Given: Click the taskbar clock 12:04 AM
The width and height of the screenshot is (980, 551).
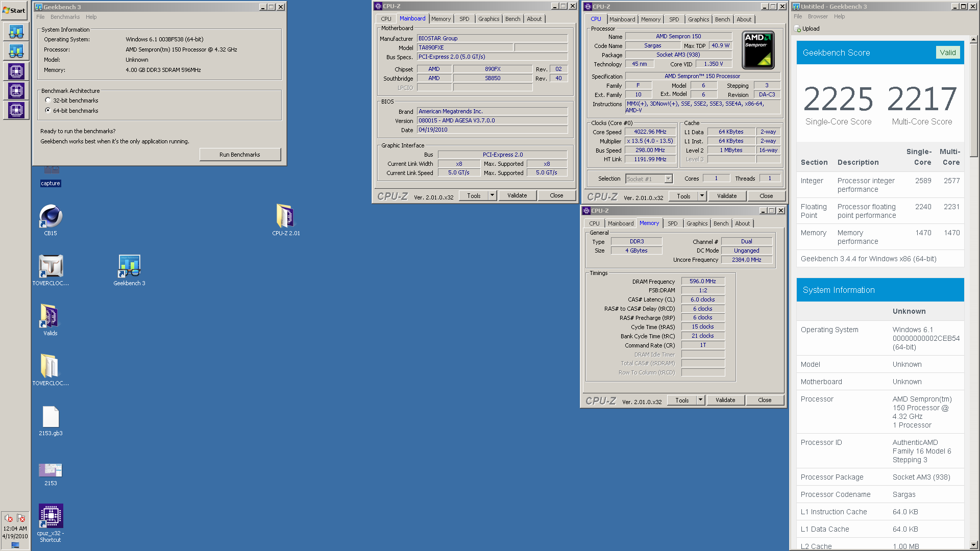Looking at the screenshot, I should click(15, 529).
